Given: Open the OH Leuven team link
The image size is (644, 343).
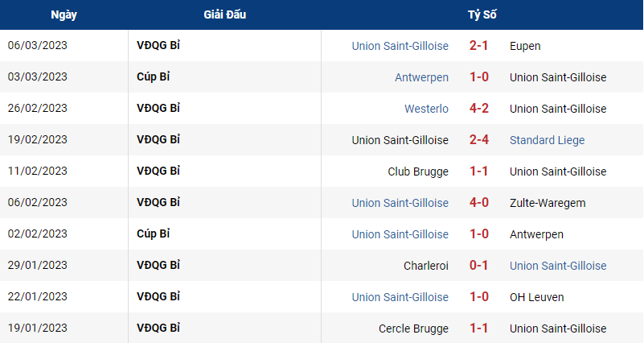Looking at the screenshot, I should tap(536, 297).
